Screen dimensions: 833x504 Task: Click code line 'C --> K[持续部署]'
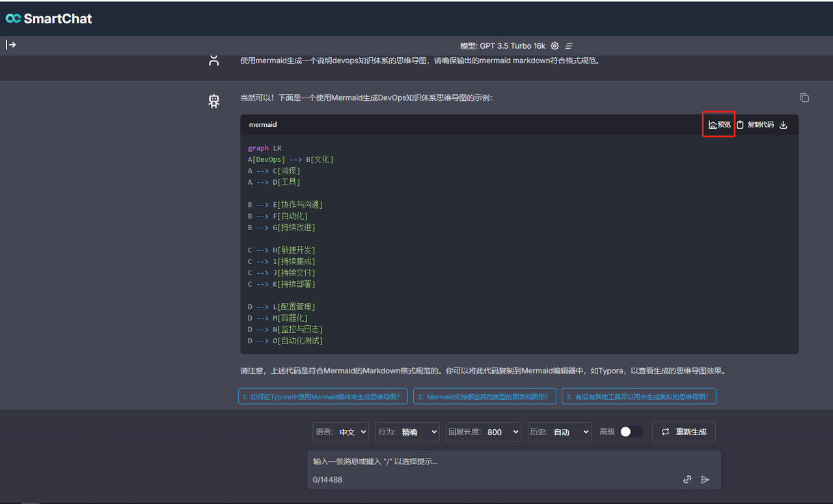point(281,284)
